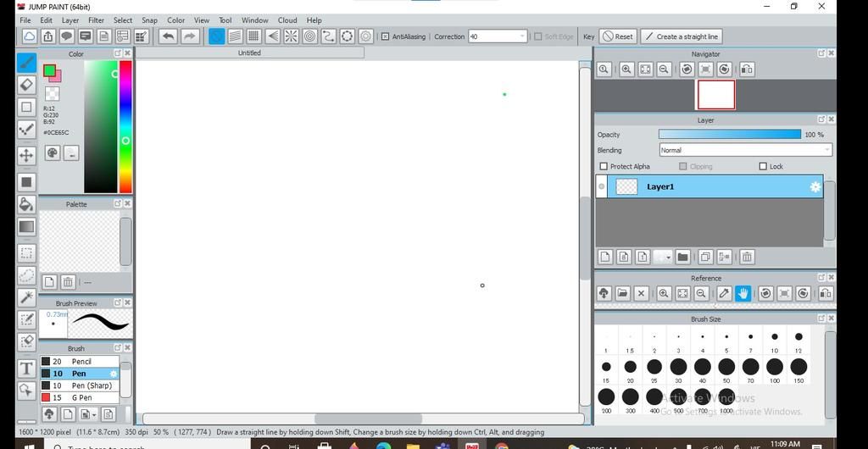Select the Eraser tool
Viewport: 868px width, 449px height.
pos(26,85)
